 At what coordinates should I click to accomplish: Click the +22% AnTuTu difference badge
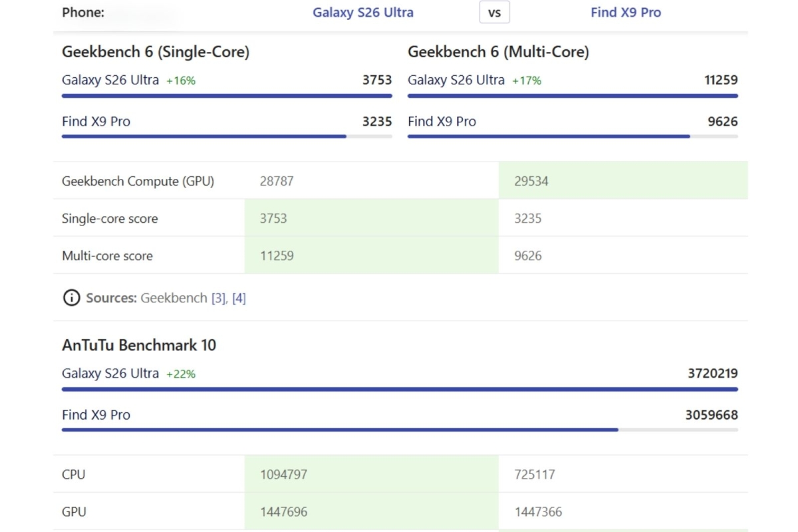pos(181,374)
